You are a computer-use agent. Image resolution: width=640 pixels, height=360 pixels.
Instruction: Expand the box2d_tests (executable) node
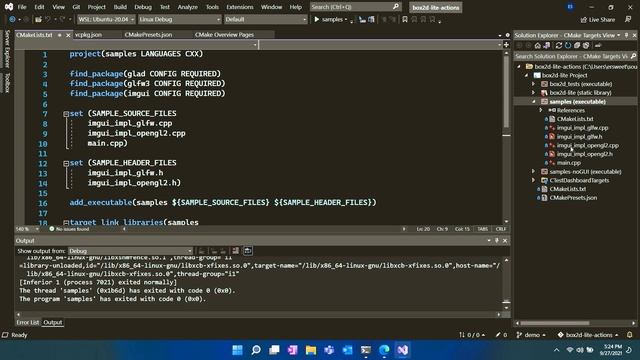(x=533, y=84)
